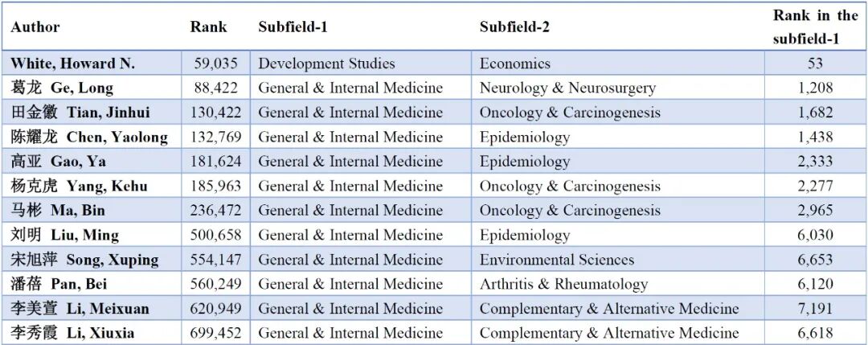Image resolution: width=868 pixels, height=345 pixels.
Task: Select the subfield rank value 6,618
Action: (x=815, y=333)
